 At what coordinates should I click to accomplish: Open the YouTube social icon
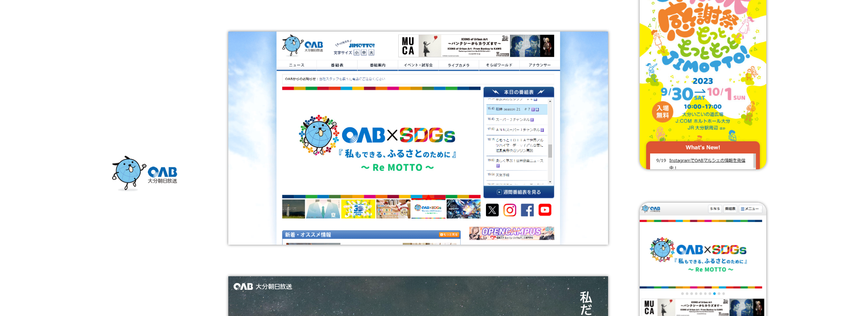coord(545,210)
